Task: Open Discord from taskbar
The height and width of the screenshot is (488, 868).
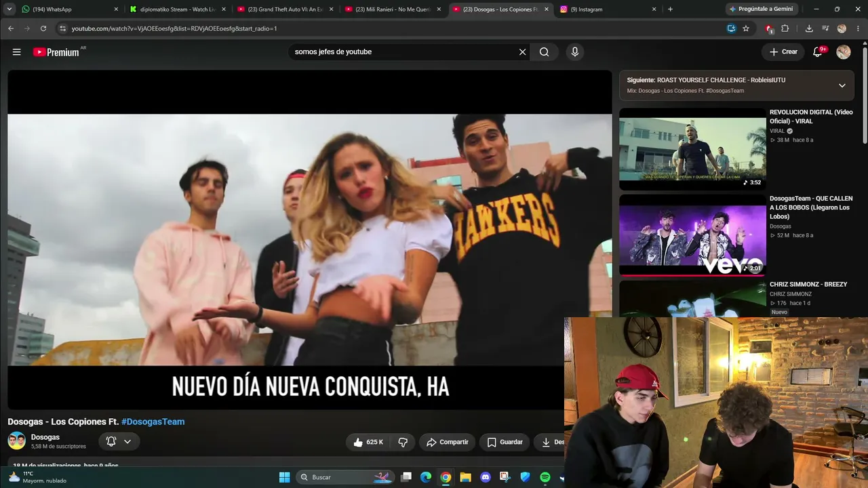Action: tap(485, 477)
